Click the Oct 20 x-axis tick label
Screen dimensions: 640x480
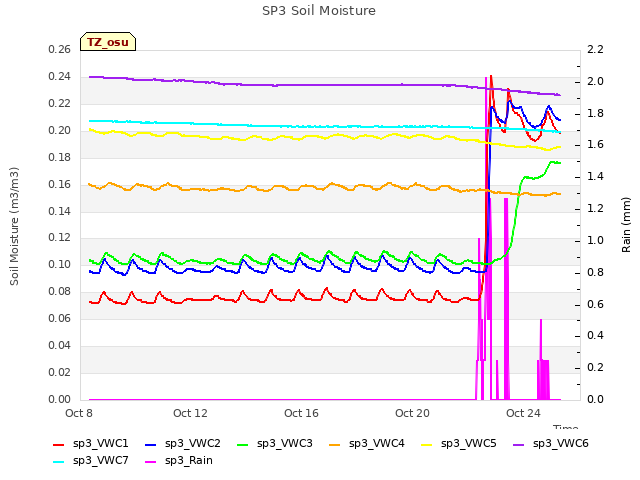(x=412, y=413)
